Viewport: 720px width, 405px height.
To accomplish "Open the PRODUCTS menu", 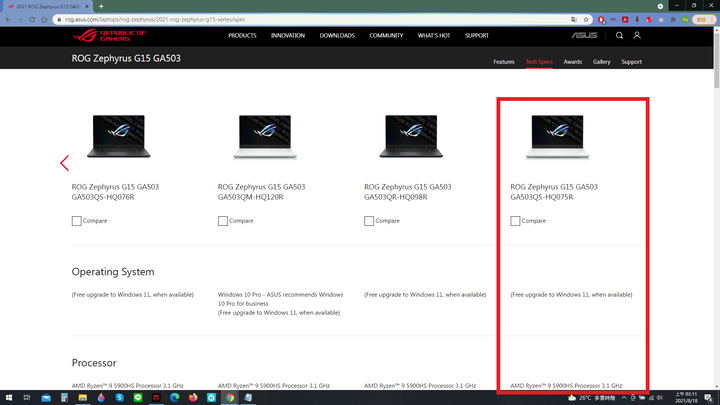I will [242, 35].
